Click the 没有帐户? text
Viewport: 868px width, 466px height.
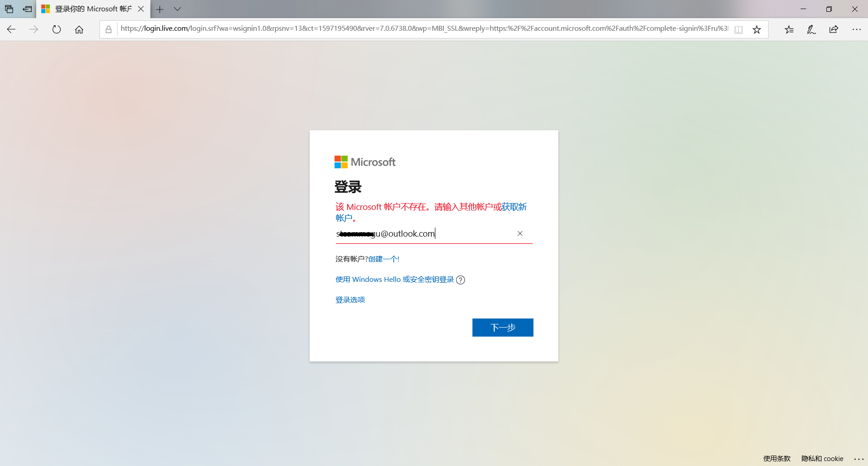point(352,259)
